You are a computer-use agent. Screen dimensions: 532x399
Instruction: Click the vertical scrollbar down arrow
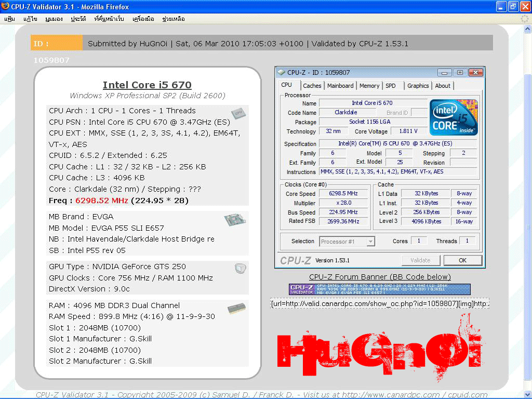point(528,394)
